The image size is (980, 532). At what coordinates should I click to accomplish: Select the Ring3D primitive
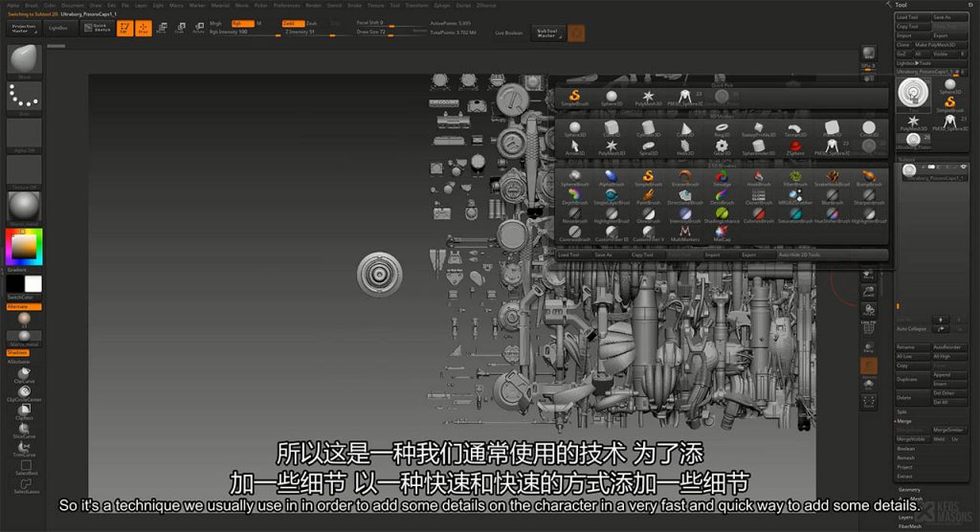722,129
